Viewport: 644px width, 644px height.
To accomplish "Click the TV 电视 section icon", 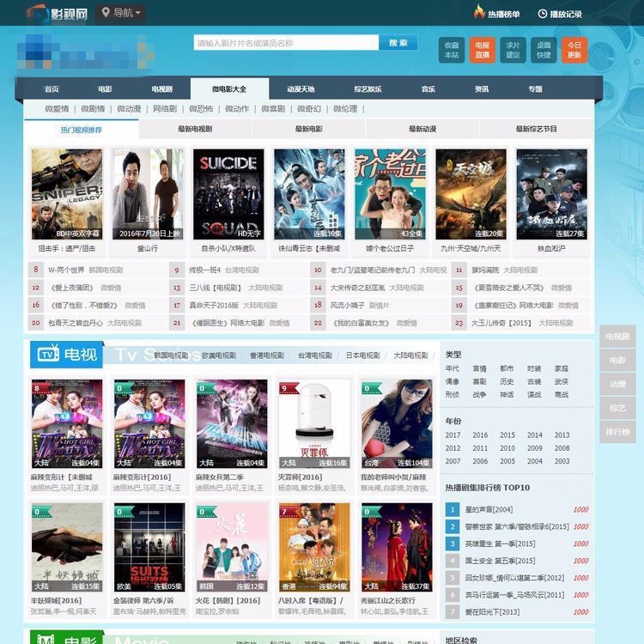I will click(48, 354).
